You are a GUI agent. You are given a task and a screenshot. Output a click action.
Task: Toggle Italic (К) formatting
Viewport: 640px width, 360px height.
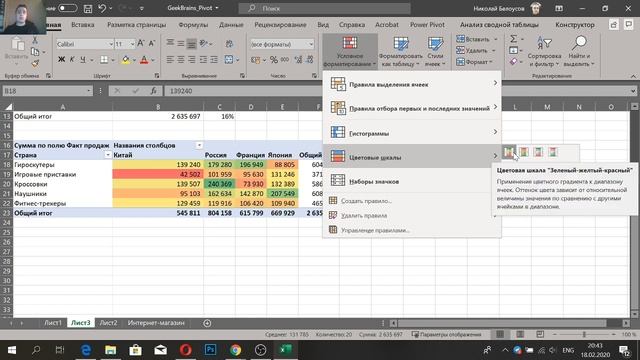pyautogui.click(x=72, y=60)
